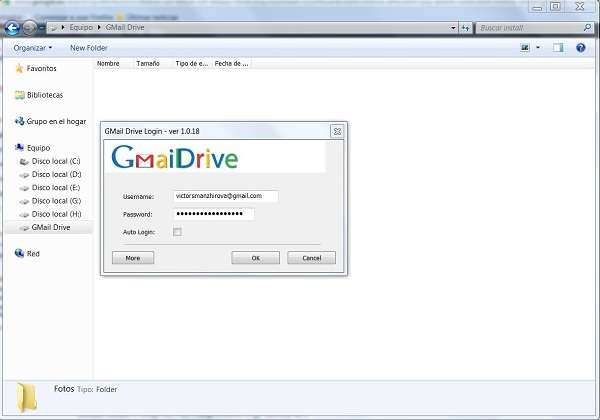The width and height of the screenshot is (600, 420).
Task: Open the Organizar menu
Action: (33, 48)
